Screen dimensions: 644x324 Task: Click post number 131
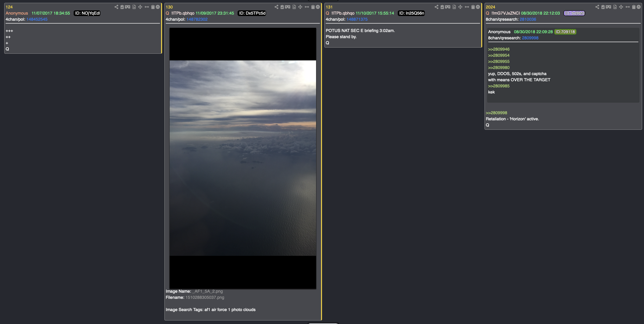point(329,7)
